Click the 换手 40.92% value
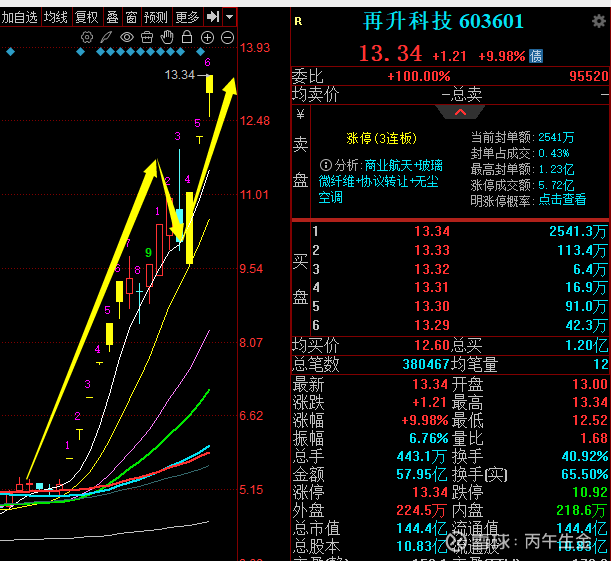 (585, 456)
